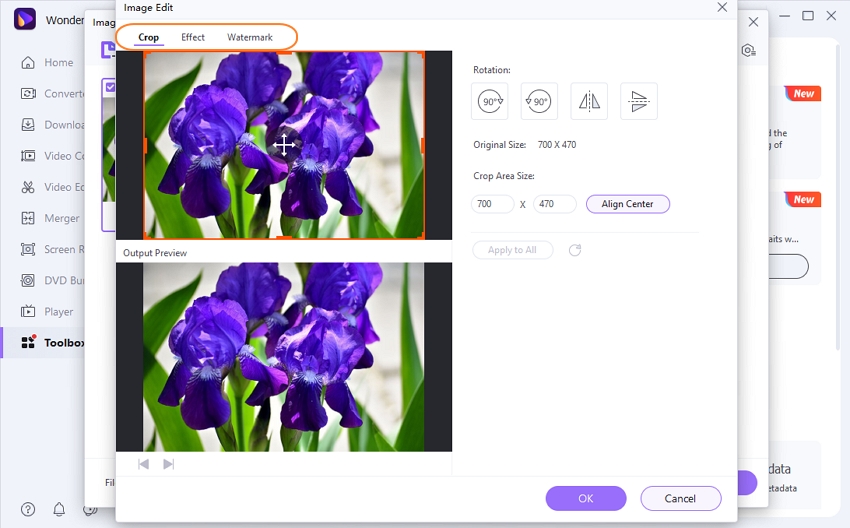Click the Apply to All button
The image size is (850, 528).
pyautogui.click(x=512, y=250)
